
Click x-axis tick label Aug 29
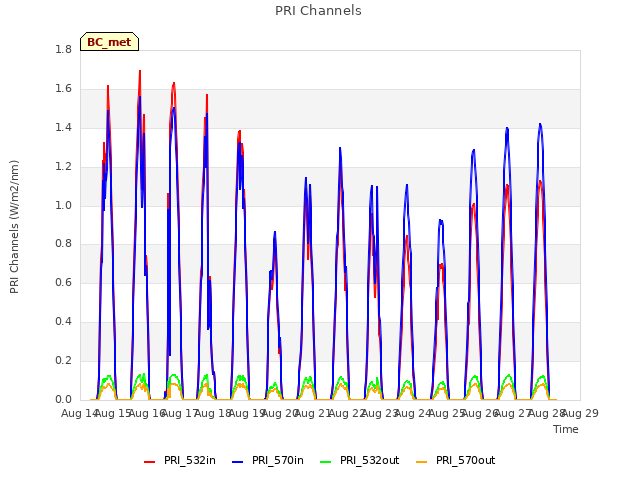(580, 413)
